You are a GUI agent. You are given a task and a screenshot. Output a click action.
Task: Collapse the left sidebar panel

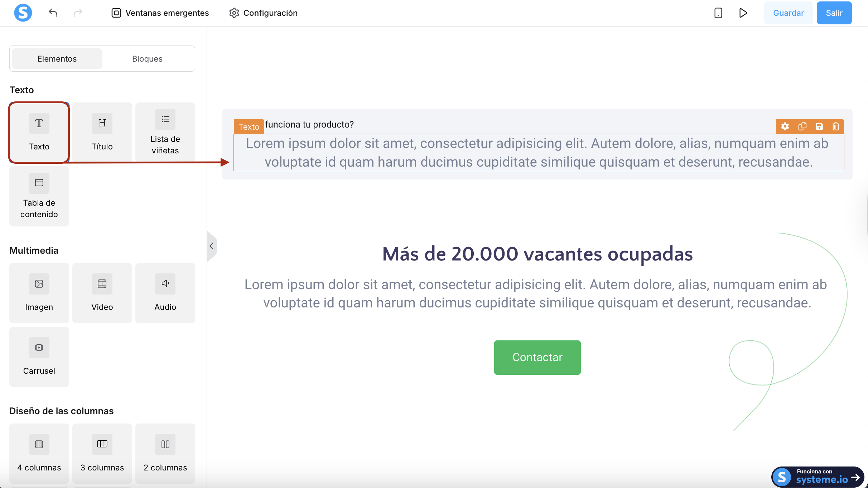(212, 246)
